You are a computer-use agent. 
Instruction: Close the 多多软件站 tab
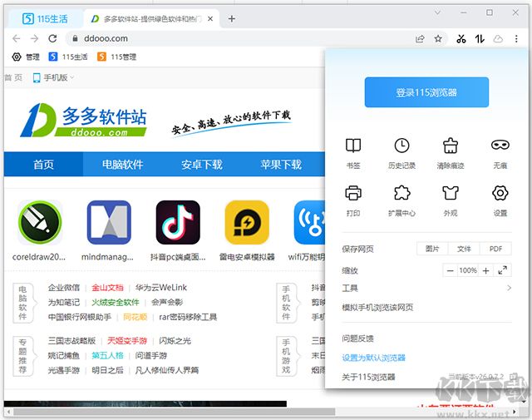(x=210, y=18)
